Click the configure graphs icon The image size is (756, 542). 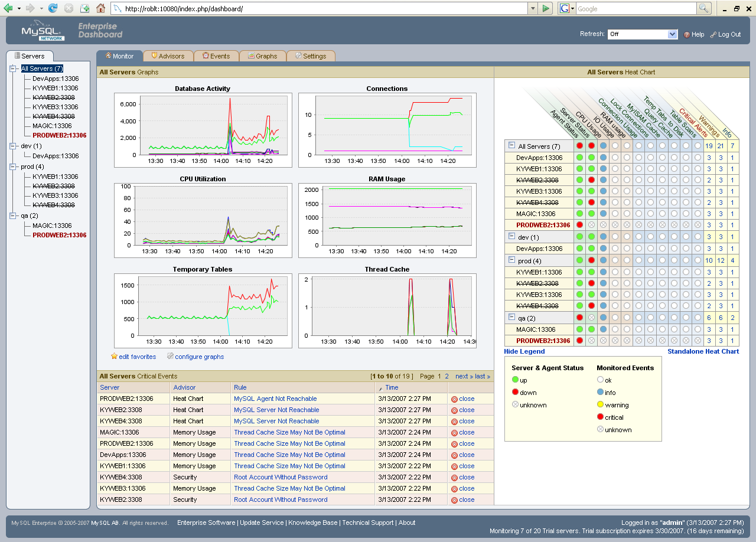coord(171,357)
